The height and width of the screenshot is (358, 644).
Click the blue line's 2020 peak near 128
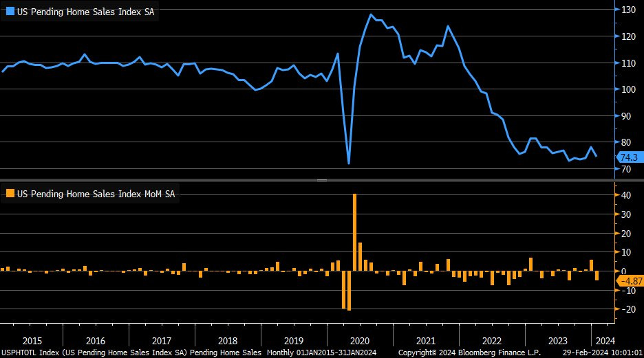pos(371,14)
